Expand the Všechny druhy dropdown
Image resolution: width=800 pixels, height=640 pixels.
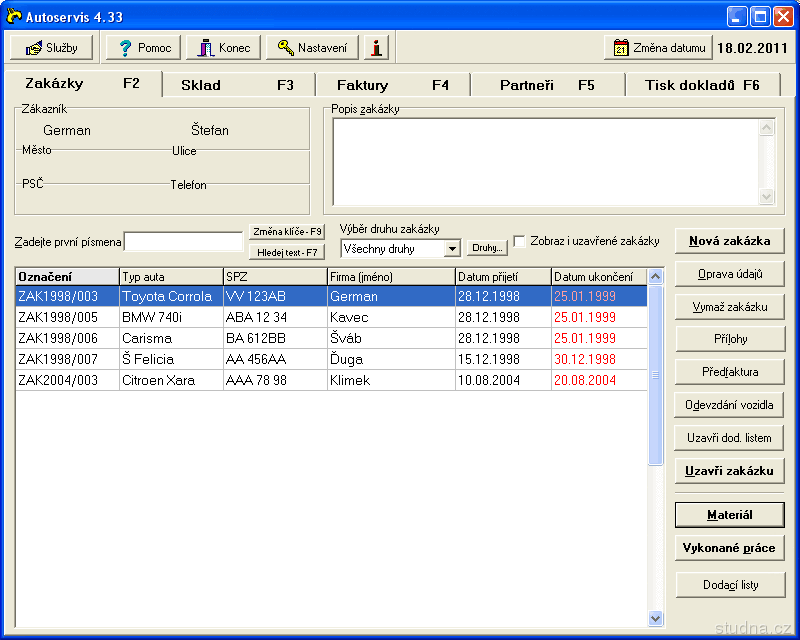point(452,248)
